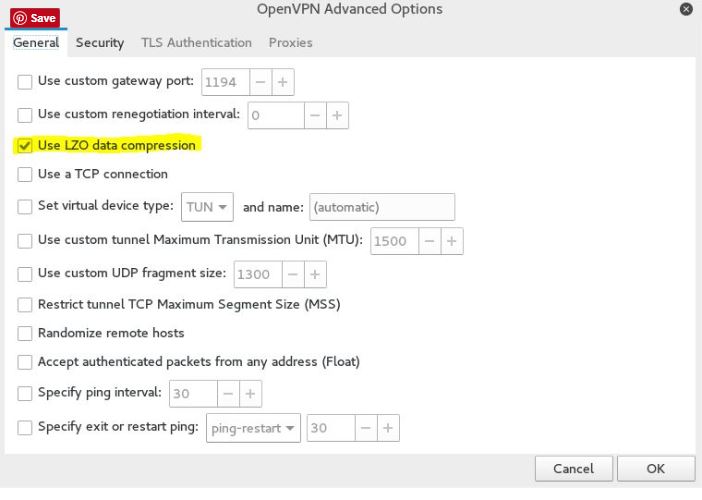This screenshot has height=500, width=702.
Task: Click the restart ping value field
Action: click(331, 428)
